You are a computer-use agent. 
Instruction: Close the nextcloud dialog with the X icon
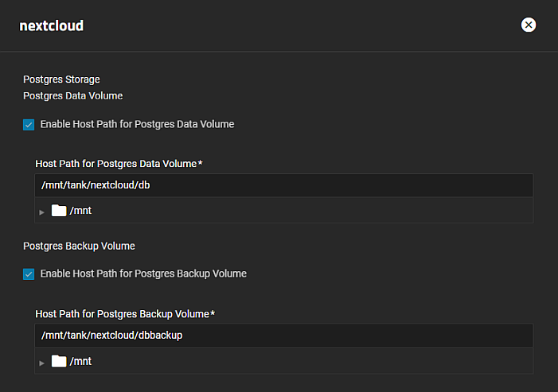pos(529,25)
